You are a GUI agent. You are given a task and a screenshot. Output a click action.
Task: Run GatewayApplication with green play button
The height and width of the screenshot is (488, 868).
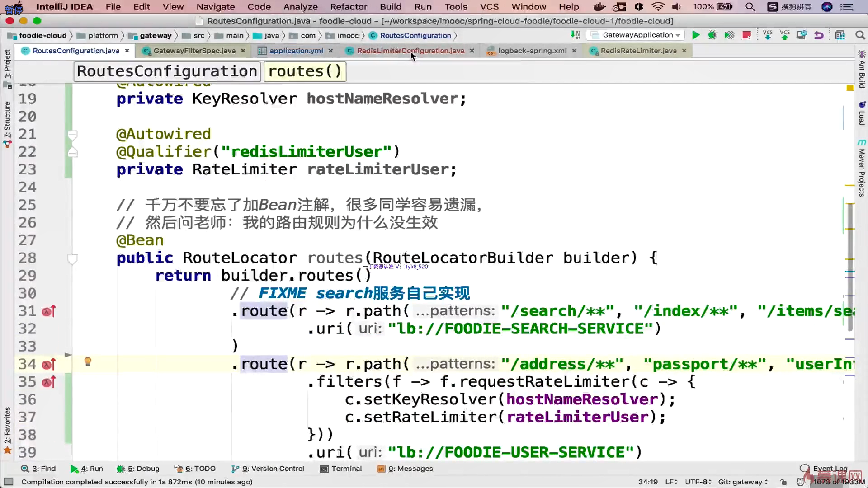pyautogui.click(x=696, y=35)
